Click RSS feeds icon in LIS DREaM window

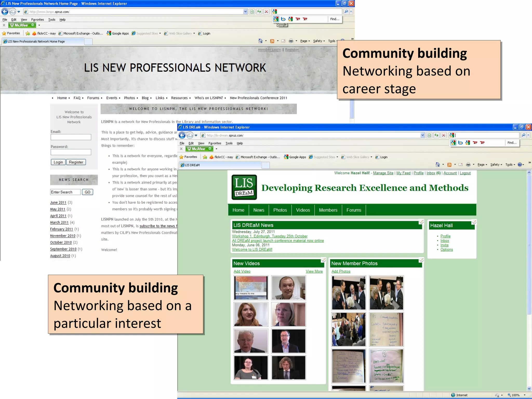point(449,164)
